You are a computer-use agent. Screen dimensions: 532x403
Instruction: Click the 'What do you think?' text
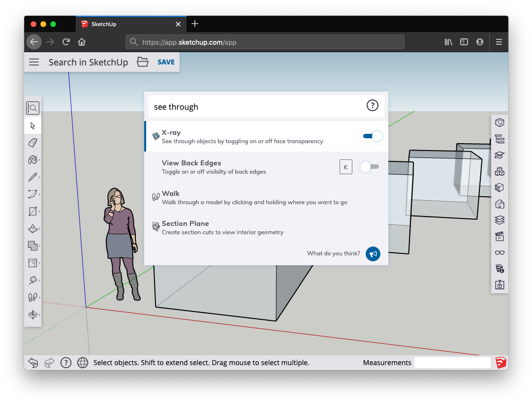click(x=334, y=253)
